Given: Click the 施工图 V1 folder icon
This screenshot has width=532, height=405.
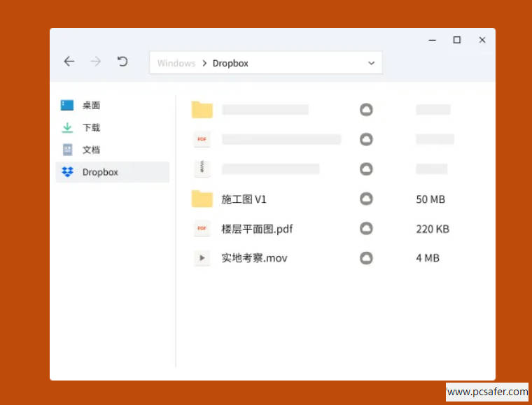Looking at the screenshot, I should (202, 199).
